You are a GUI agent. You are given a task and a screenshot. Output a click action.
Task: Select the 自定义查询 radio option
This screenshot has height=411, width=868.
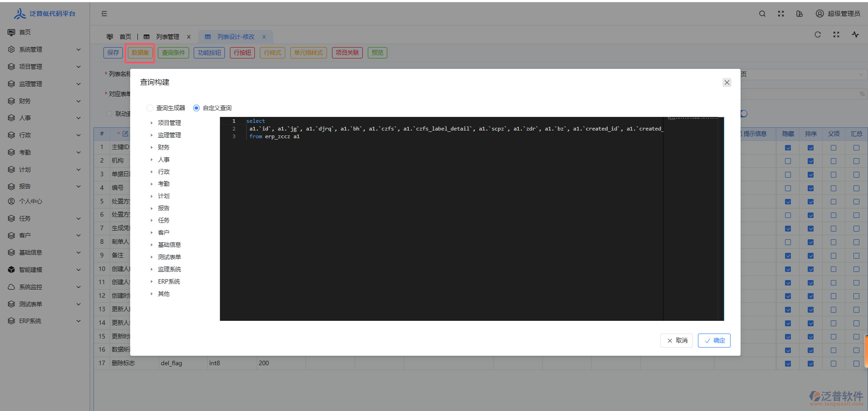pyautogui.click(x=196, y=108)
